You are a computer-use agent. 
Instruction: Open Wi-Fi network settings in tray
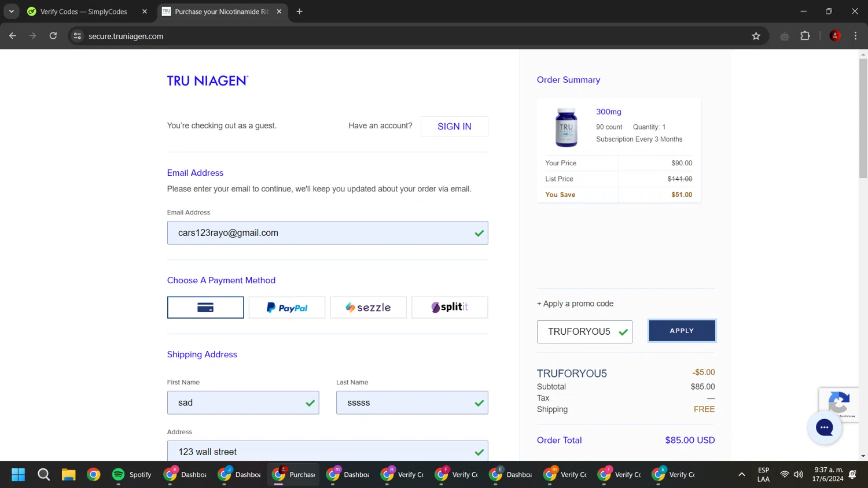coord(785,475)
